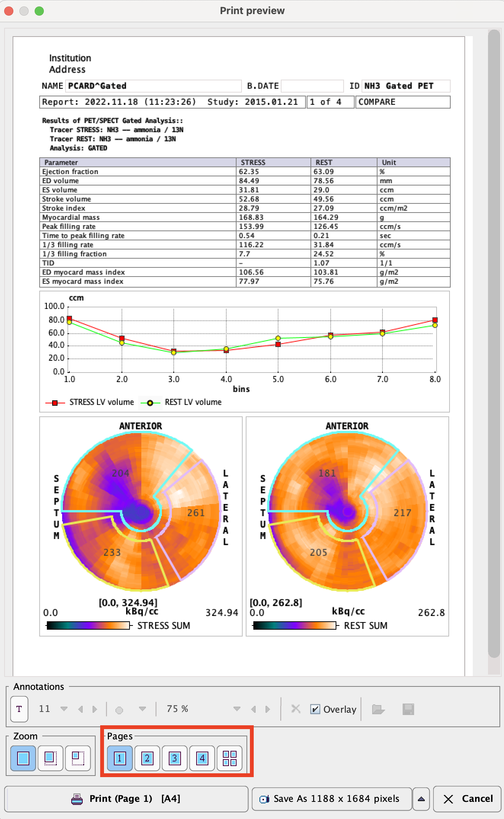Click the NAME field PCARD^Gated
The image size is (504, 819).
point(154,86)
